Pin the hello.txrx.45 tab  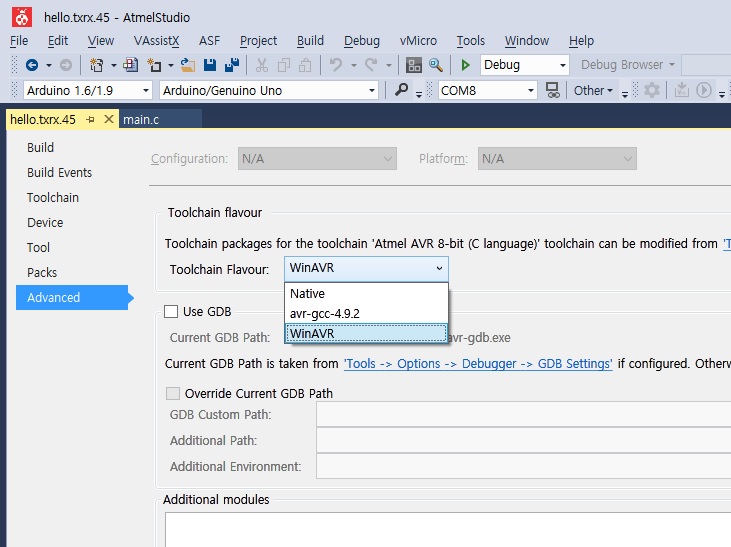pyautogui.click(x=90, y=120)
